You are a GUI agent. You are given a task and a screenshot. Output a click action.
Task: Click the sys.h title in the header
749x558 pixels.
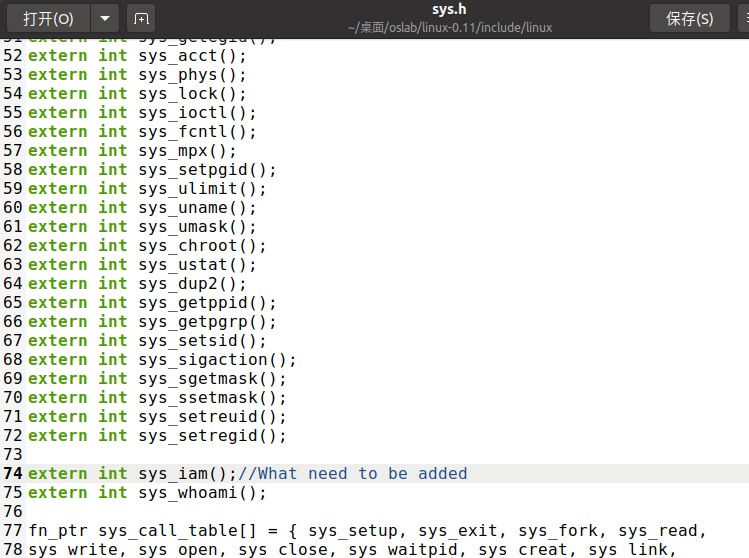point(450,10)
